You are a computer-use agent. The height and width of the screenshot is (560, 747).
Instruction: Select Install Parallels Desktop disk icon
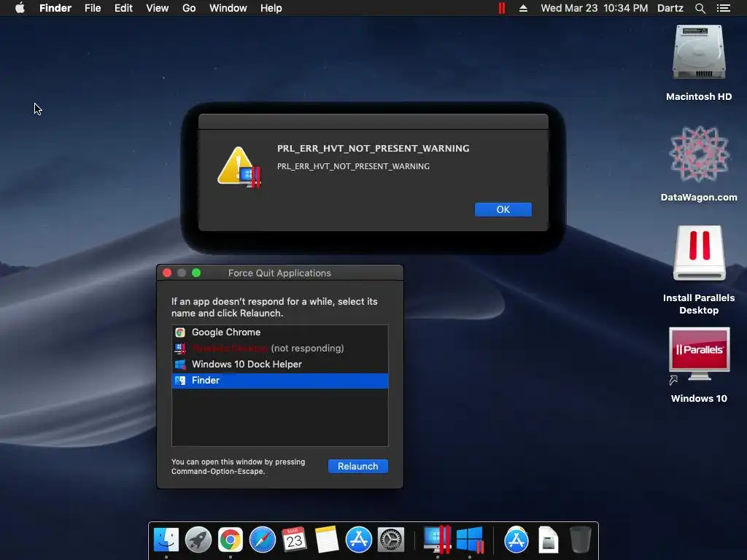click(x=699, y=253)
